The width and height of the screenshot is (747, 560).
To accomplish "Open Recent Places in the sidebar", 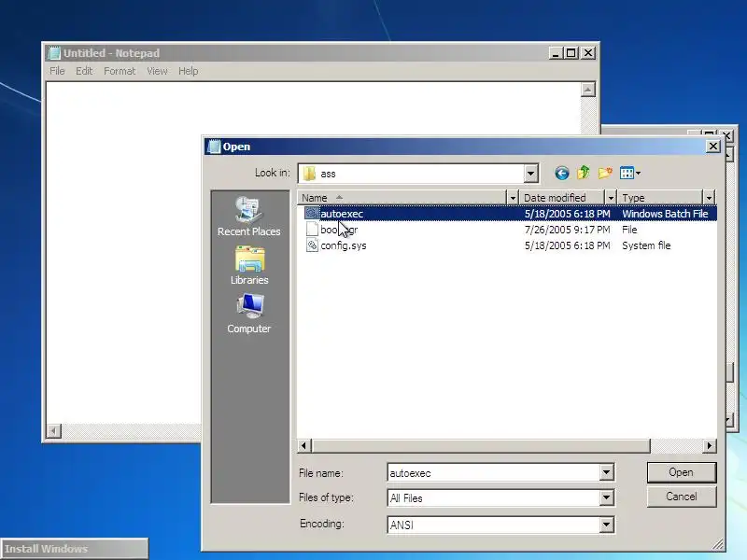I will (x=248, y=217).
